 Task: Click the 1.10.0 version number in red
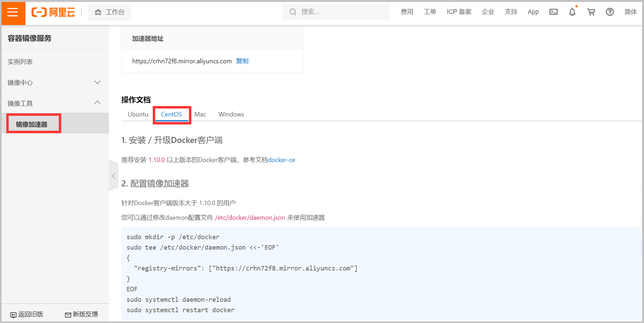pyautogui.click(x=157, y=160)
